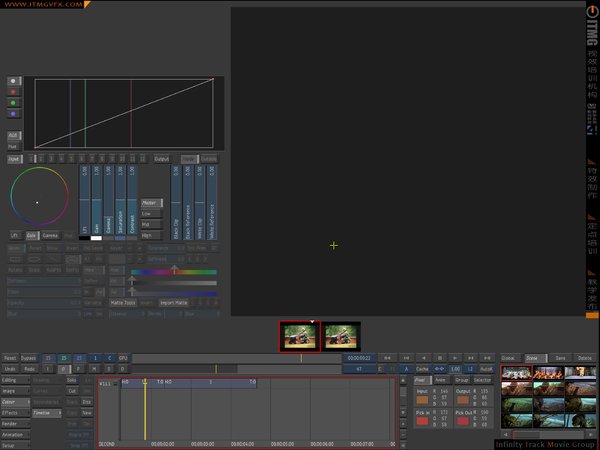Click the Import Matte button

[x=174, y=302]
